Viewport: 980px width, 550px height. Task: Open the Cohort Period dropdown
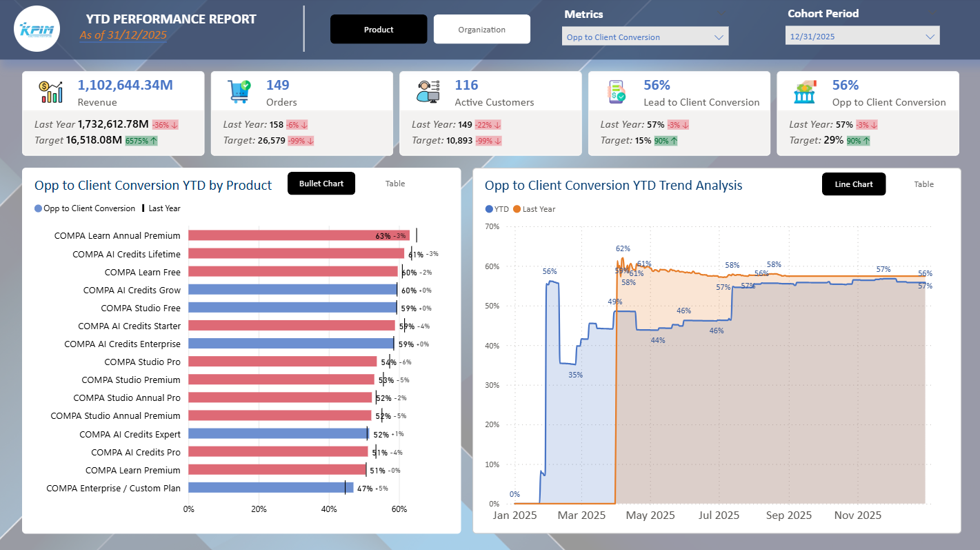click(863, 36)
